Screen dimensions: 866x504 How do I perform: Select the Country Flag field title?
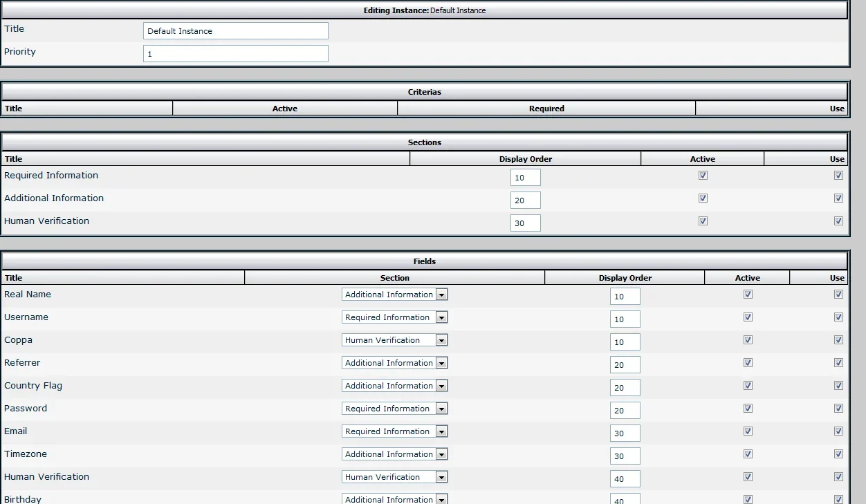click(33, 386)
